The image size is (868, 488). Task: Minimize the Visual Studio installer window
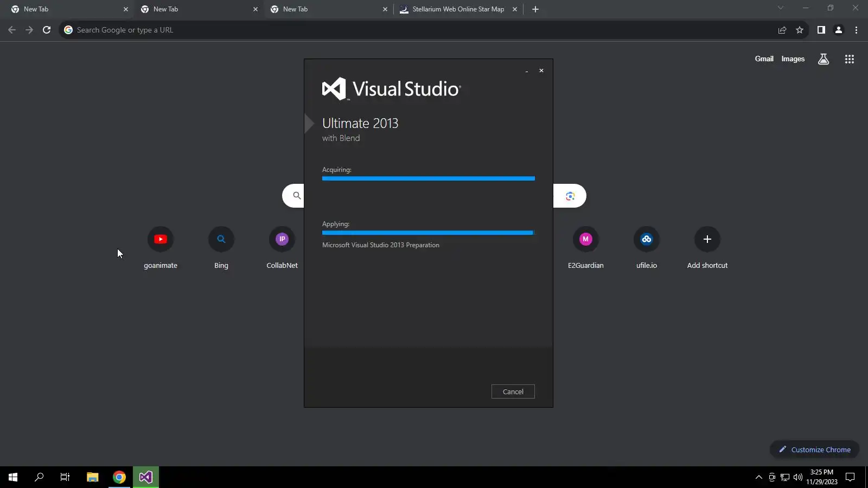[x=527, y=70]
